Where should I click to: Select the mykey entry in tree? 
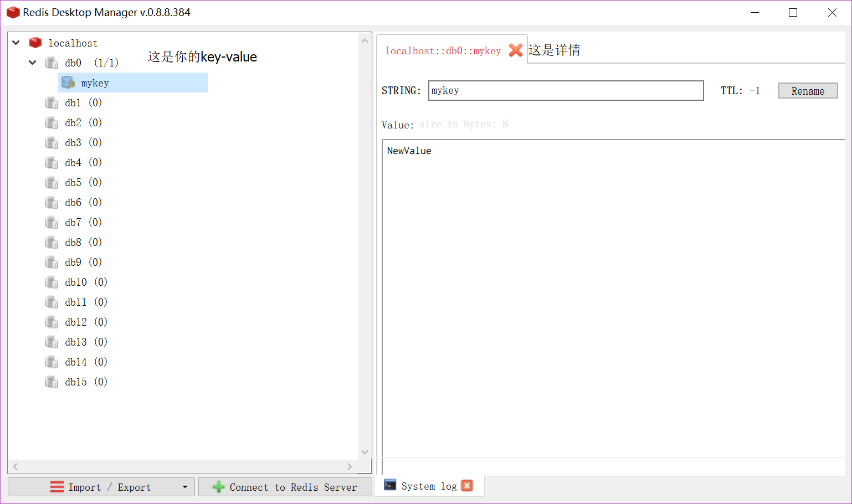(133, 83)
